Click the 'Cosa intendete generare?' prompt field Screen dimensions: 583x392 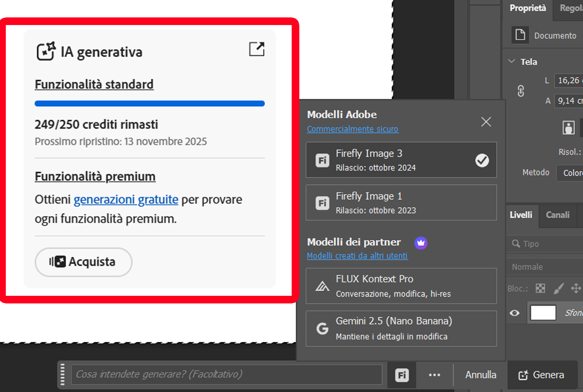(x=227, y=374)
